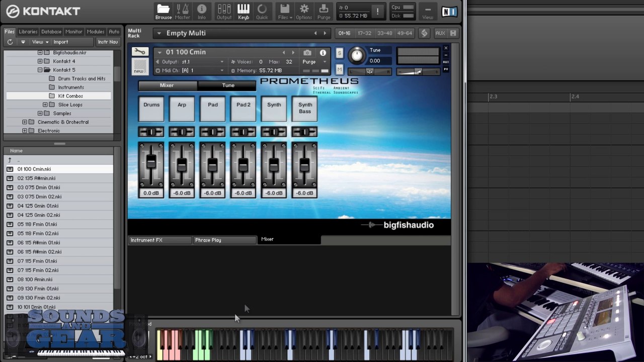
Task: Toggle the Instr Nav button
Action: point(108,42)
